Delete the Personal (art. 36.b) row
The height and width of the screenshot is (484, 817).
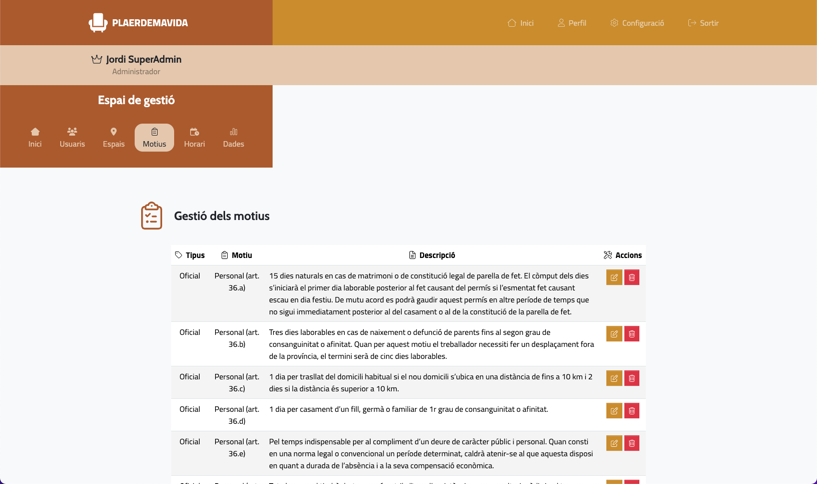click(632, 334)
